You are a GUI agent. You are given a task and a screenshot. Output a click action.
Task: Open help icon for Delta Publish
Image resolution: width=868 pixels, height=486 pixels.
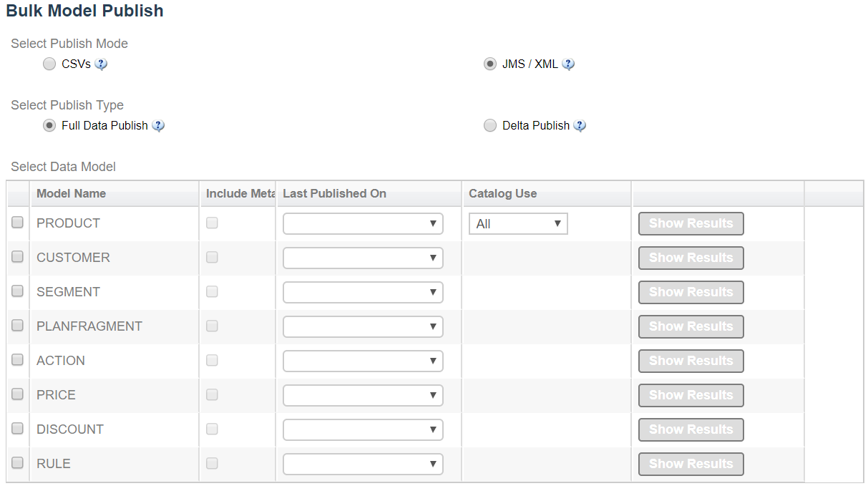[580, 126]
